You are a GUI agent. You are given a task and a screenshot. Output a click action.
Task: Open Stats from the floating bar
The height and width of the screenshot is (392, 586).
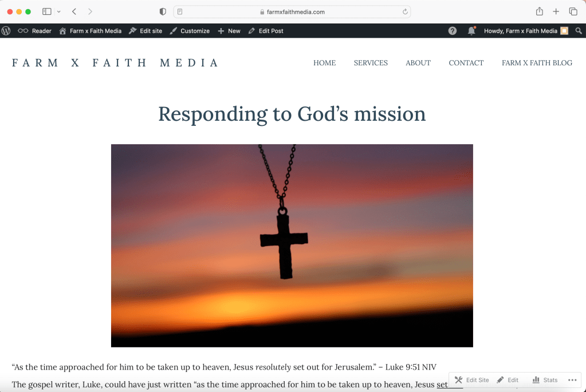[x=545, y=380]
